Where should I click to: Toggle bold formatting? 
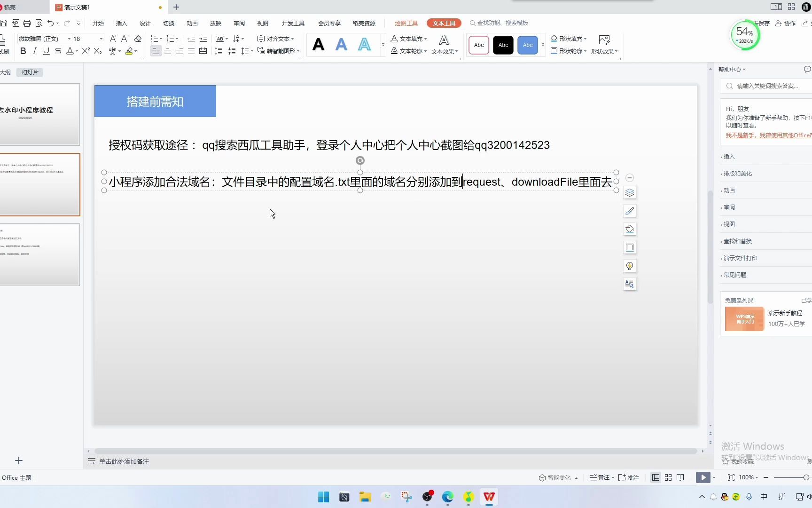[x=23, y=51]
